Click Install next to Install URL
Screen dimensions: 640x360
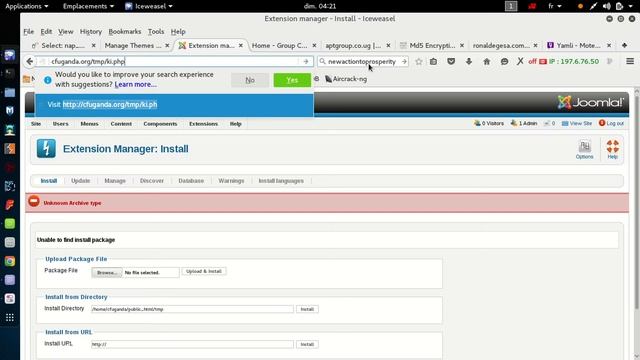pyautogui.click(x=307, y=344)
